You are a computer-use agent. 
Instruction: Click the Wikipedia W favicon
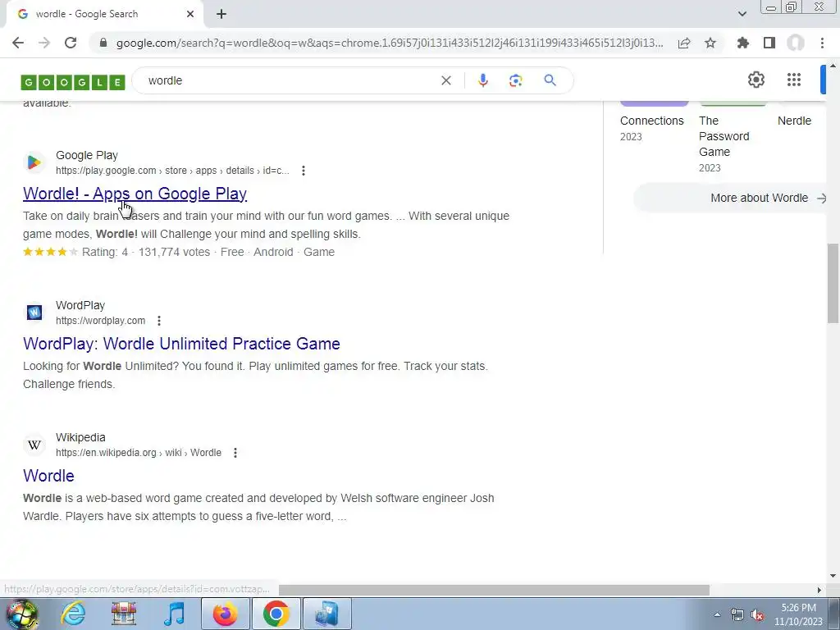(34, 445)
